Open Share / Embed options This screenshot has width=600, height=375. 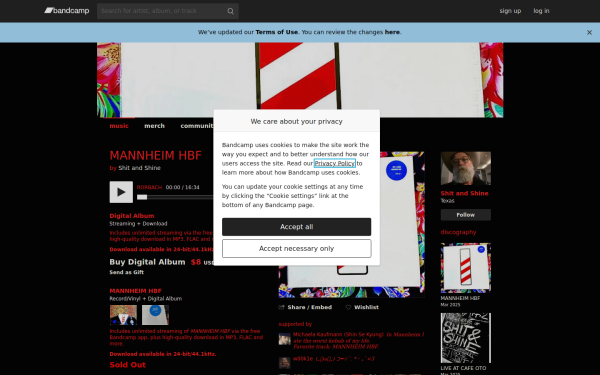click(310, 307)
